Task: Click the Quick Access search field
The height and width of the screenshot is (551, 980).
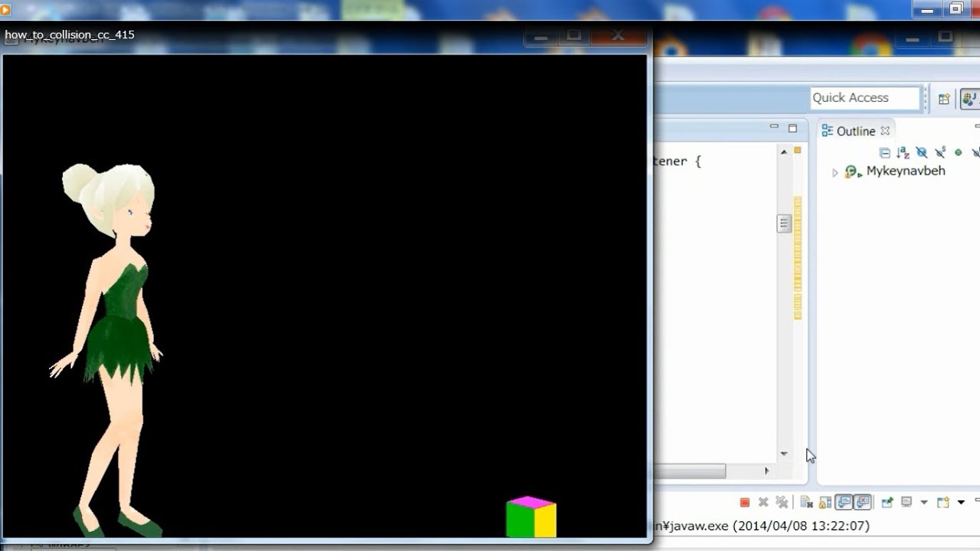Action: click(864, 98)
